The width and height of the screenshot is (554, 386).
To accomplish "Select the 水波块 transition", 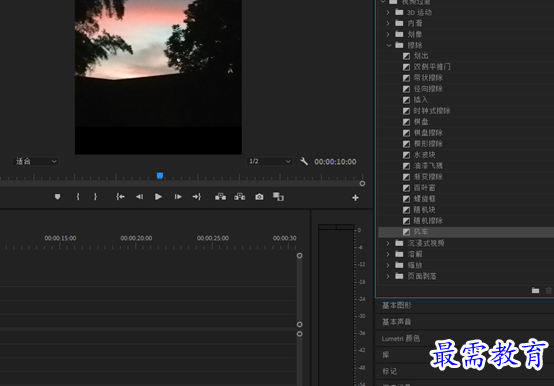I will pos(424,155).
